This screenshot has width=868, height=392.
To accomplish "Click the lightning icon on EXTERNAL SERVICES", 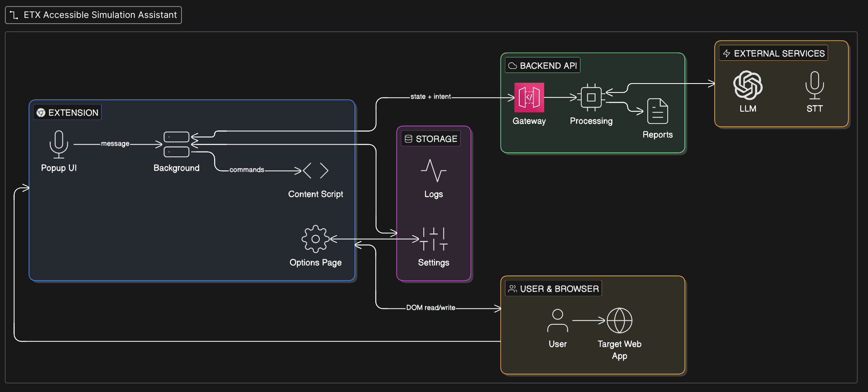I will point(726,53).
